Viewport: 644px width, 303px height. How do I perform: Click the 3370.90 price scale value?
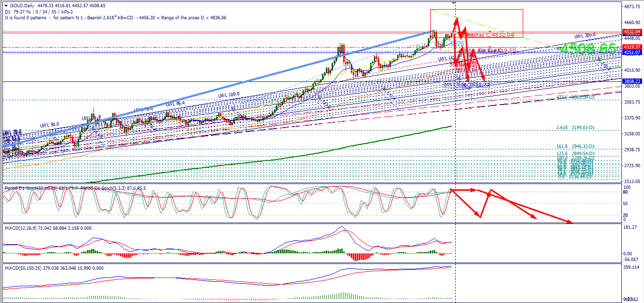coord(631,118)
